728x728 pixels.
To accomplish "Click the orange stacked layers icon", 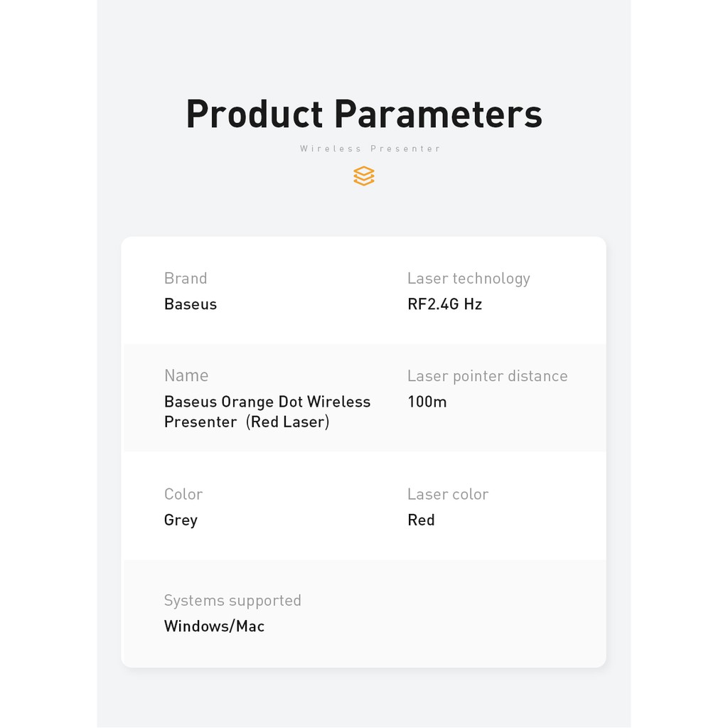I will (x=363, y=176).
